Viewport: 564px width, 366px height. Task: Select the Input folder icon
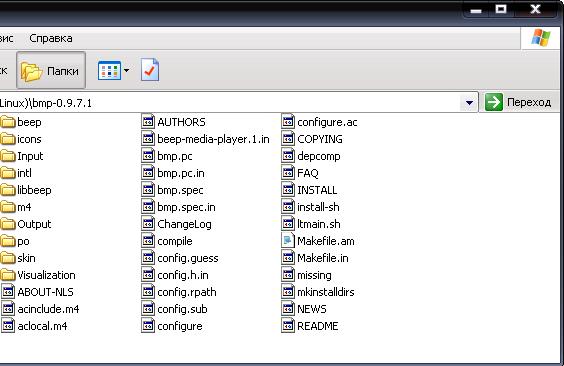click(8, 156)
